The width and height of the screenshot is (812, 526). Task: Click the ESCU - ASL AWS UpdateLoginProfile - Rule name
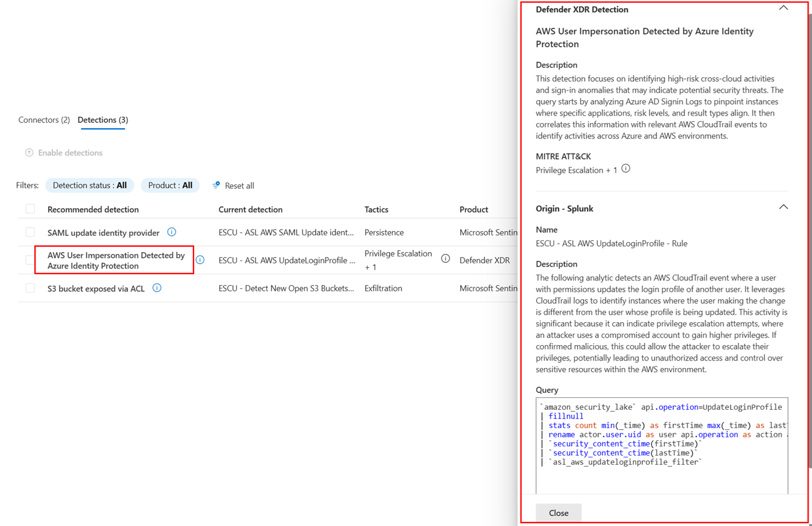[612, 243]
